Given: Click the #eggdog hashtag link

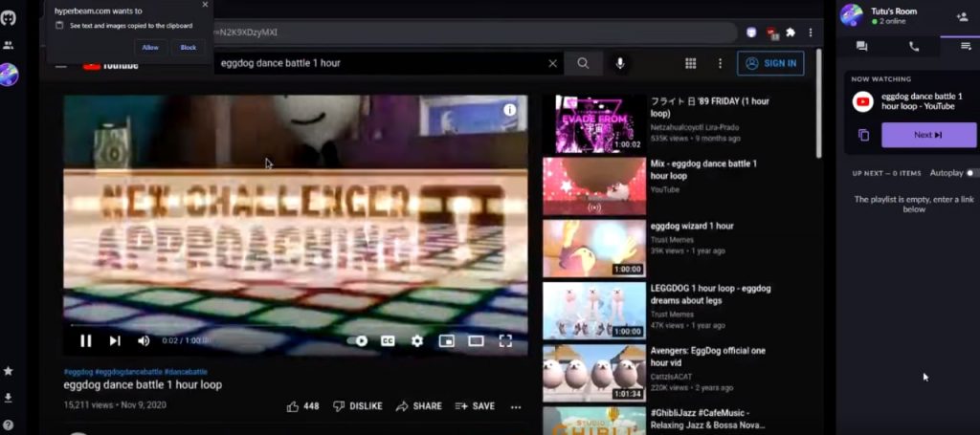Looking at the screenshot, I should point(78,372).
